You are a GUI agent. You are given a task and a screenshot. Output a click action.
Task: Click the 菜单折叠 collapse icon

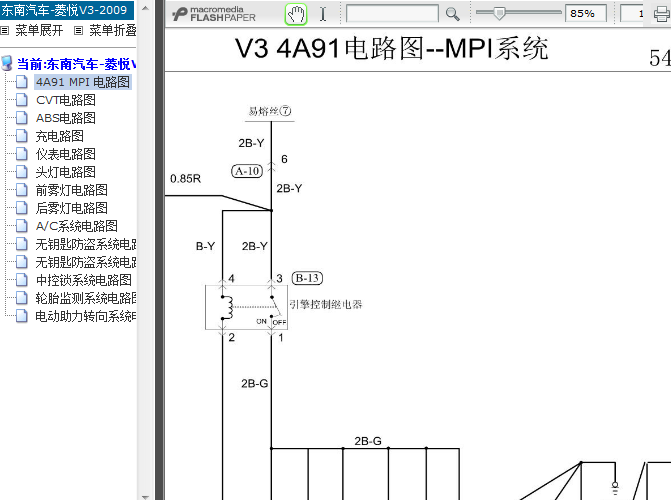[x=78, y=30]
